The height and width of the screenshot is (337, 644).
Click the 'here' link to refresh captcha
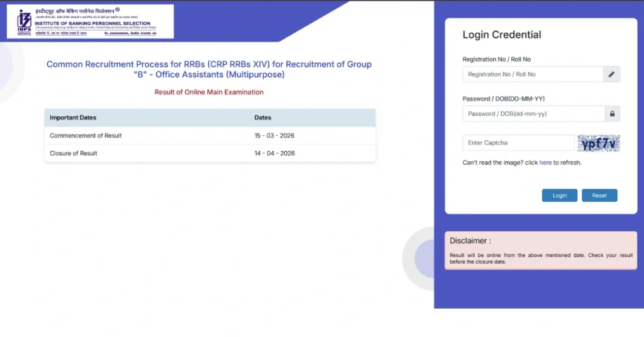[545, 163]
